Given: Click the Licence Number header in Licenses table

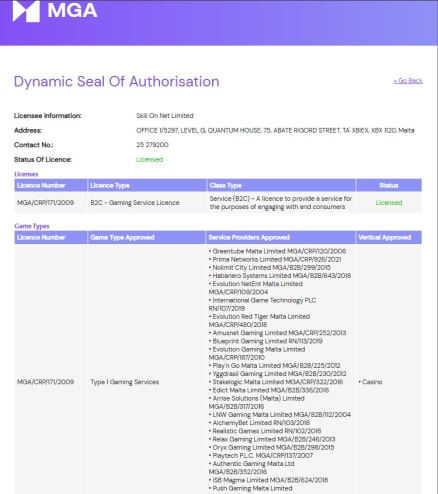Looking at the screenshot, I should coord(51,185).
